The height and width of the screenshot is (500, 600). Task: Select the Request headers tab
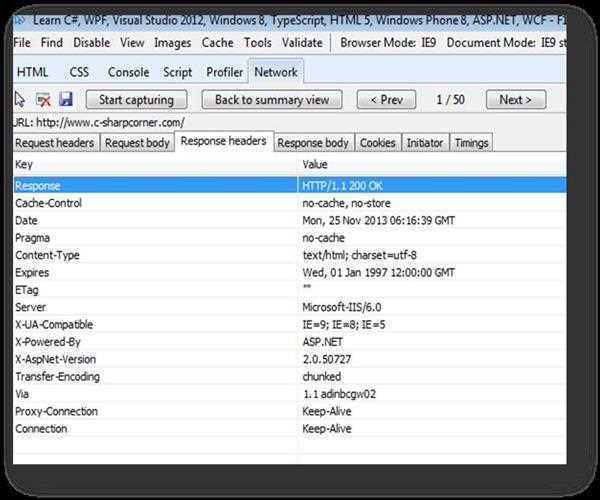click(55, 143)
